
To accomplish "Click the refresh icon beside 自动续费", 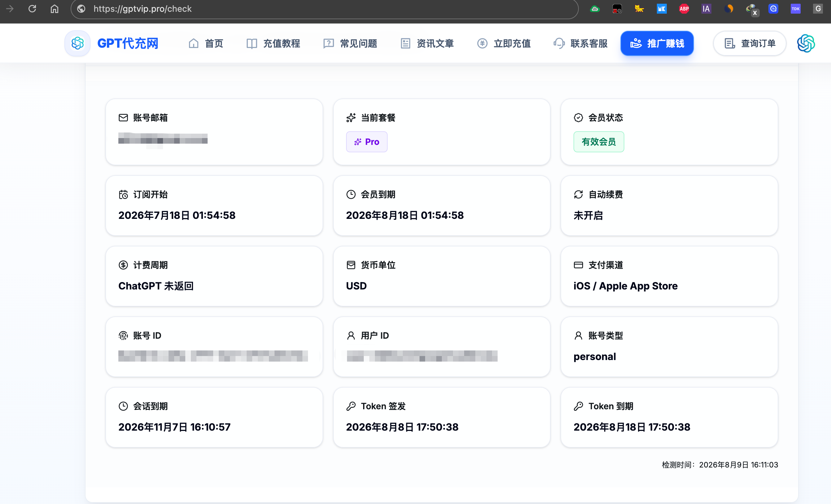I will 578,194.
